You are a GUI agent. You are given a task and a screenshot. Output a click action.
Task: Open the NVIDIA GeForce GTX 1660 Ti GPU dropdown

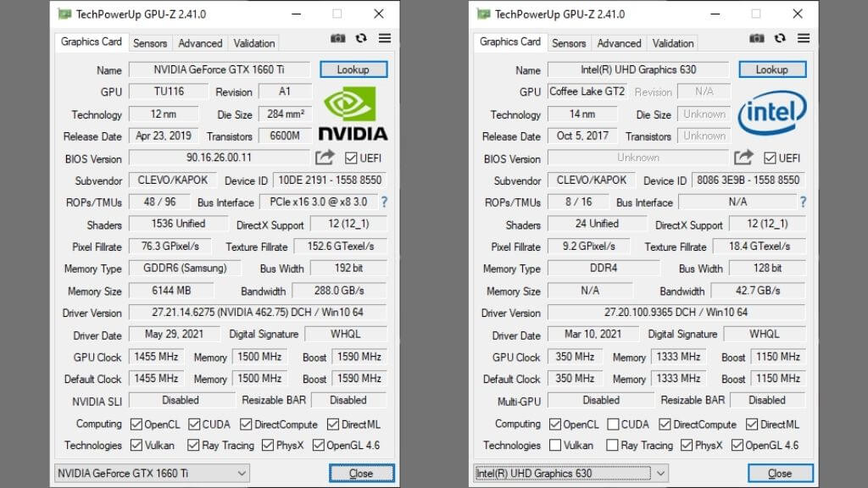[152, 473]
